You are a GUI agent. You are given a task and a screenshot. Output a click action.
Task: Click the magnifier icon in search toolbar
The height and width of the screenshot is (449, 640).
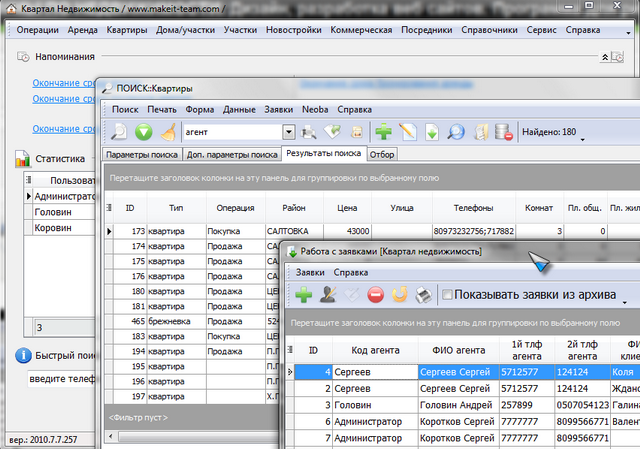455,131
